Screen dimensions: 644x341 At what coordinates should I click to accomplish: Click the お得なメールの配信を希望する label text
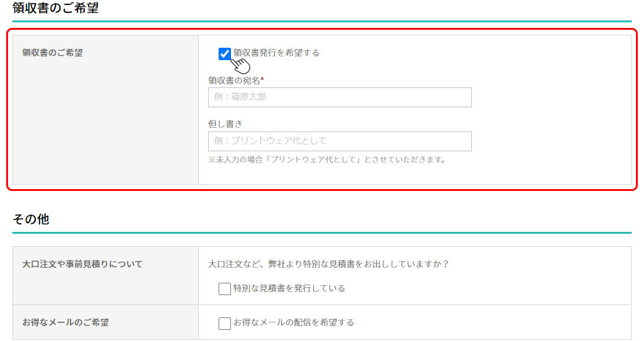click(294, 322)
